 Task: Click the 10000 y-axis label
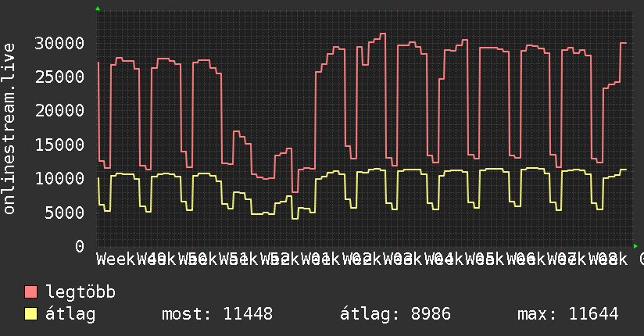(x=59, y=178)
